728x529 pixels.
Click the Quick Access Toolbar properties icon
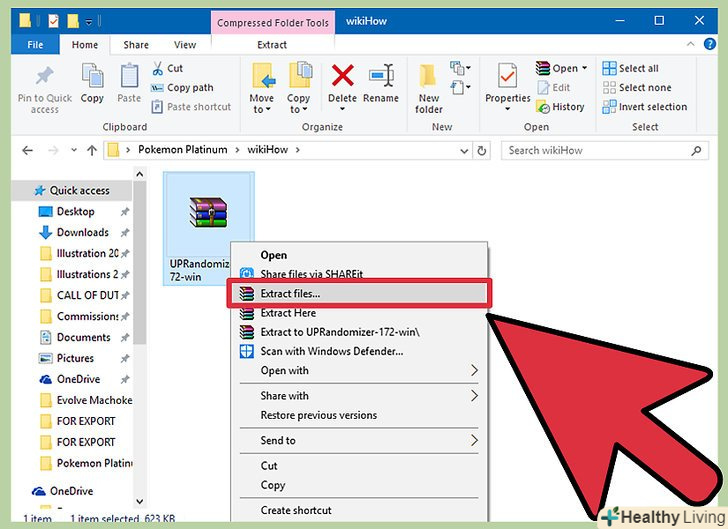tap(53, 21)
